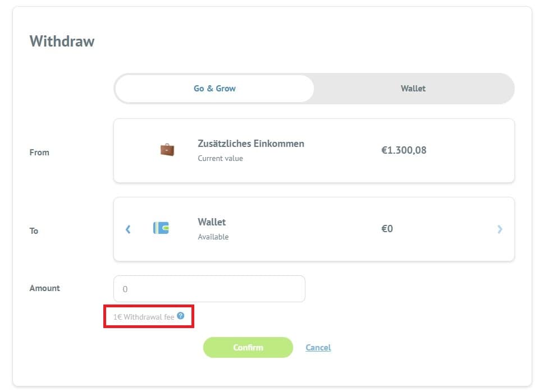Click the €0 available balance
This screenshot has height=392, width=539.
(387, 229)
